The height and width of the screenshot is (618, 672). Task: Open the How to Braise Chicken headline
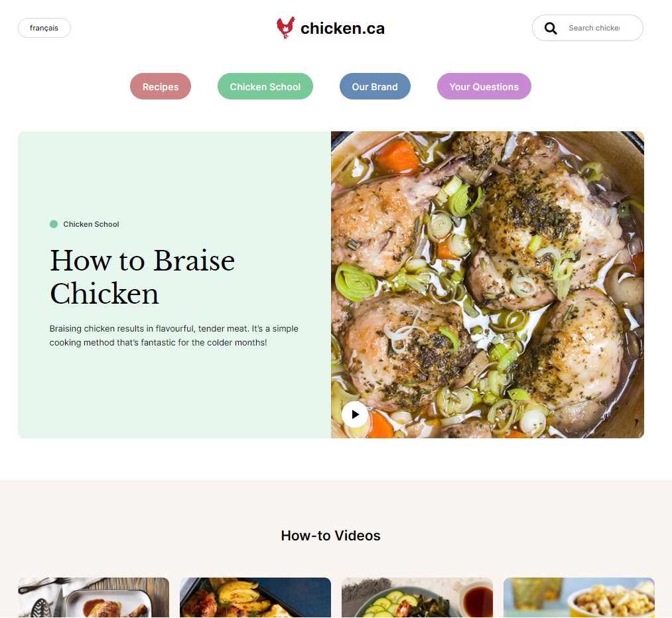tap(142, 277)
